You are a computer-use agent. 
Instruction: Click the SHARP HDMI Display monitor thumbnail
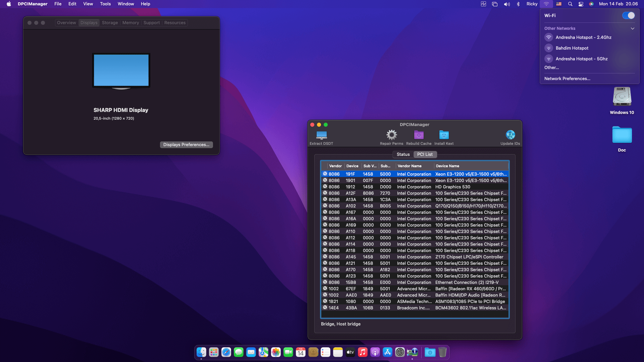121,71
